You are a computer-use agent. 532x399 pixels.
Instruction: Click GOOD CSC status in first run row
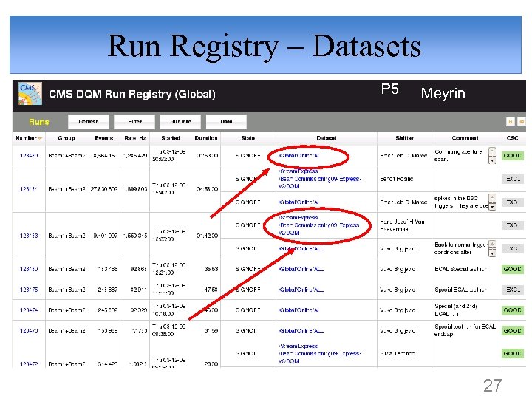pos(512,156)
